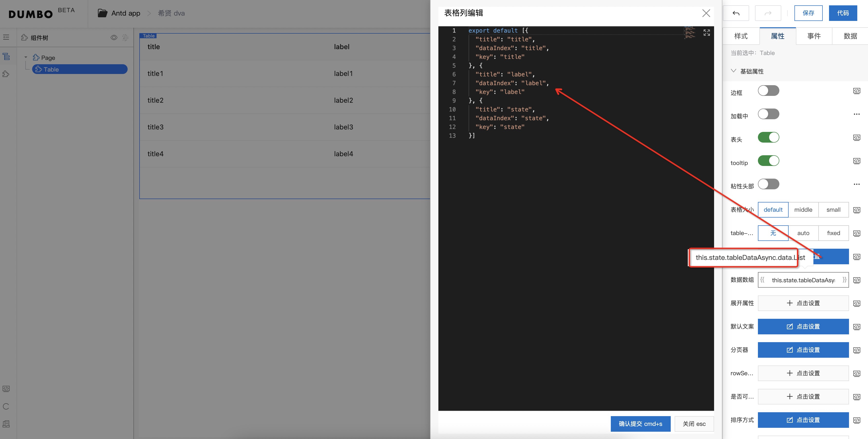
Task: Click 确认提交 cmd+s button
Action: point(640,423)
